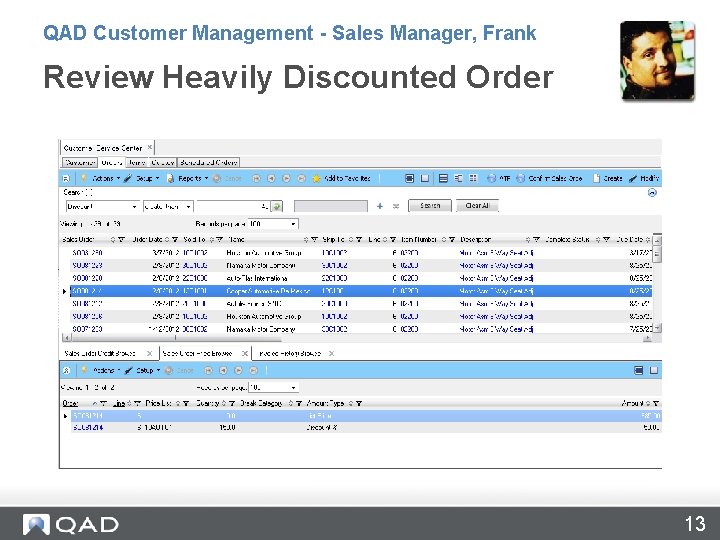The width and height of the screenshot is (720, 540).
Task: Select the highlighted Cooper Automotive order row
Action: [x=361, y=291]
